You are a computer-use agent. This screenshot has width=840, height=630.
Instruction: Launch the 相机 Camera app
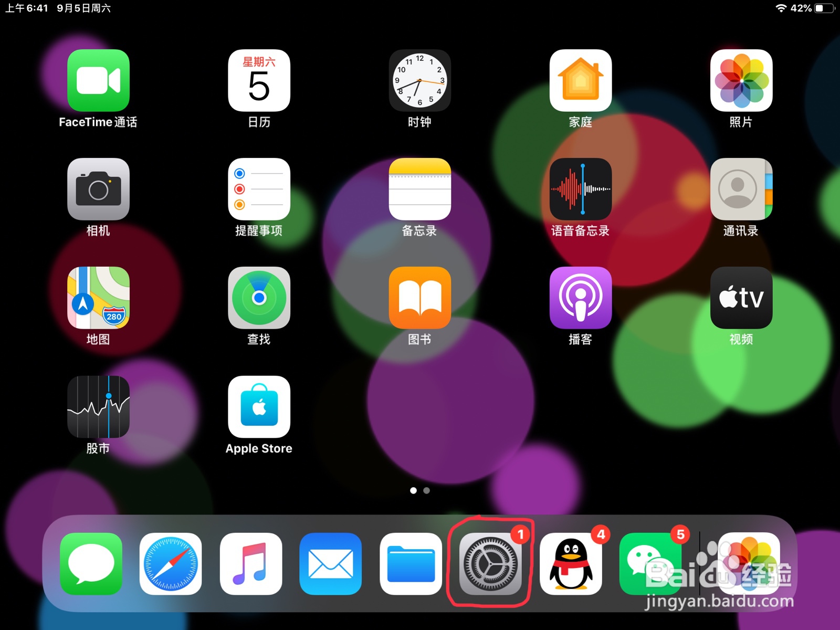coord(98,189)
